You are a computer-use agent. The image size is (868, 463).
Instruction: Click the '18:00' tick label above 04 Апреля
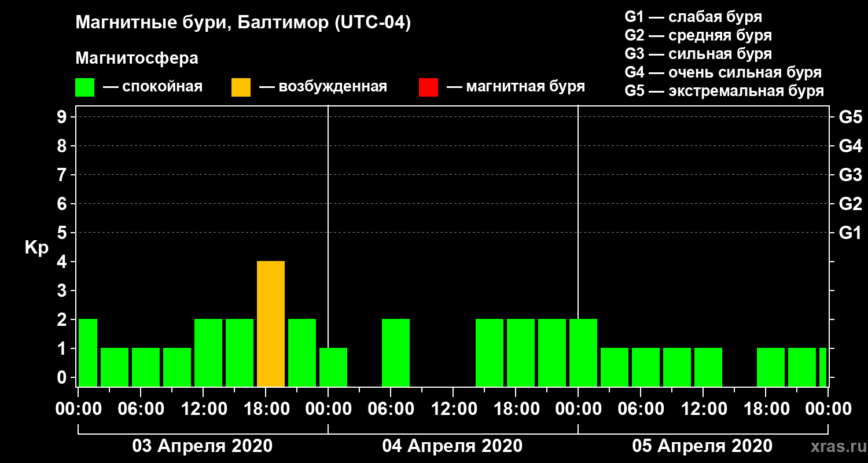516,409
